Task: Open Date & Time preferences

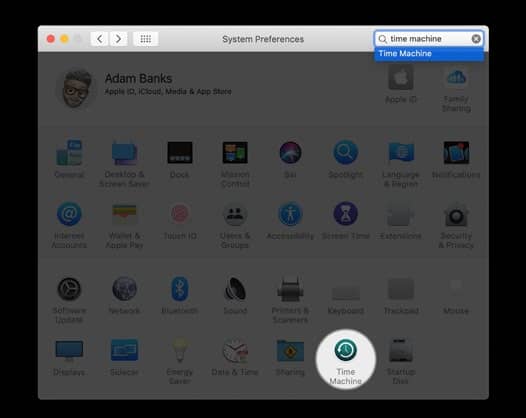Action: [x=235, y=357]
